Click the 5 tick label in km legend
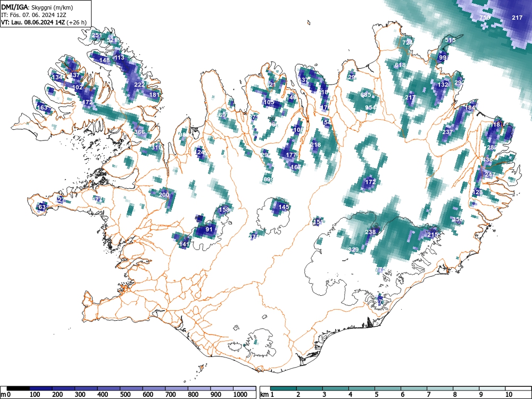The height and width of the screenshot is (399, 532). [376, 394]
